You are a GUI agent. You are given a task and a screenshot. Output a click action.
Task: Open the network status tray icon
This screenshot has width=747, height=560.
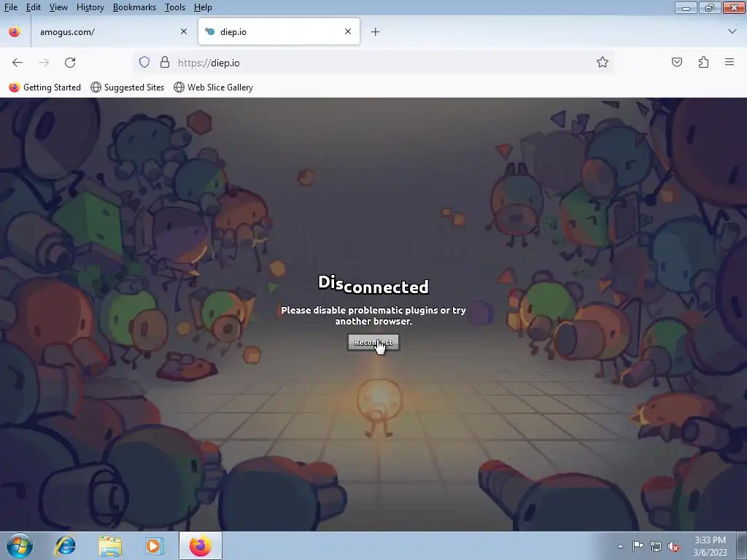pos(656,546)
